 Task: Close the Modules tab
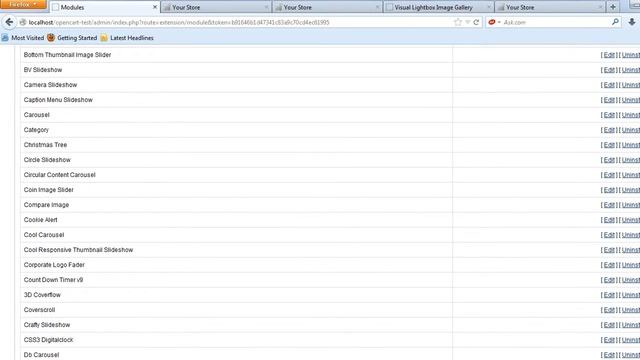coord(155,7)
